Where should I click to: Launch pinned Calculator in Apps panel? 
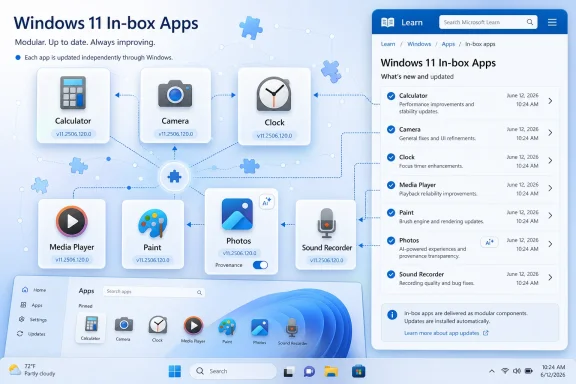click(90, 327)
